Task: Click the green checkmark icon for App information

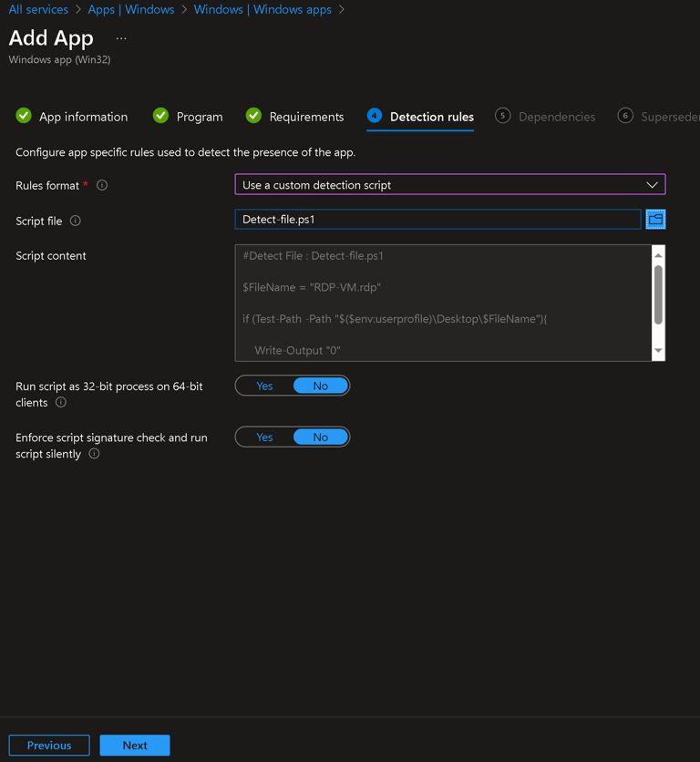Action: 24,116
